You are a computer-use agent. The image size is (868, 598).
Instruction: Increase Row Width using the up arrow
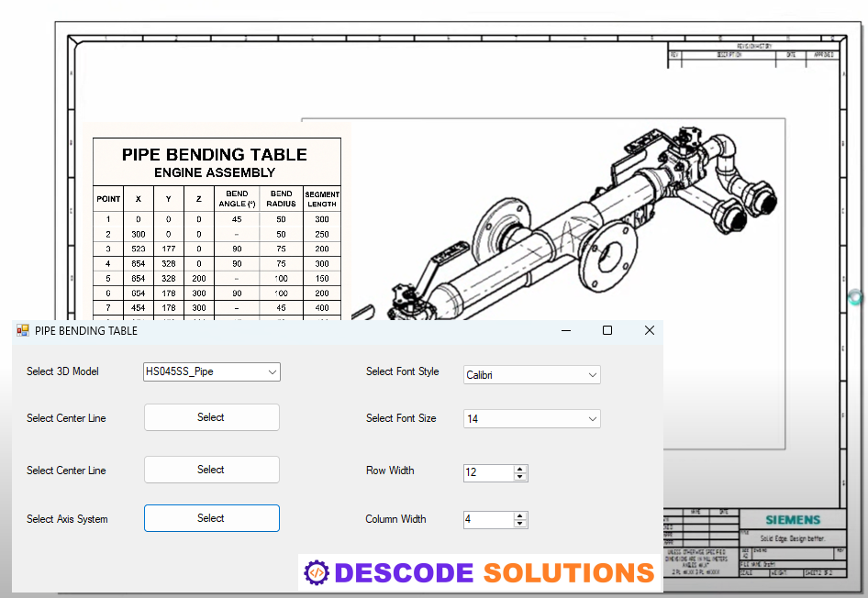click(x=520, y=469)
